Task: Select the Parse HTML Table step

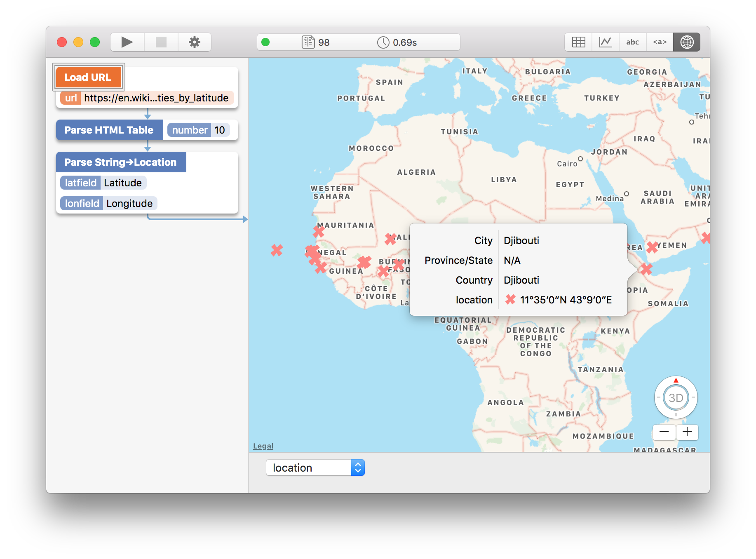Action: tap(109, 130)
